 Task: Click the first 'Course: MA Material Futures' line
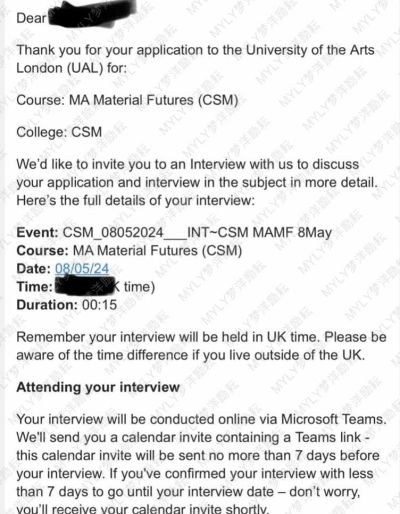point(127,100)
